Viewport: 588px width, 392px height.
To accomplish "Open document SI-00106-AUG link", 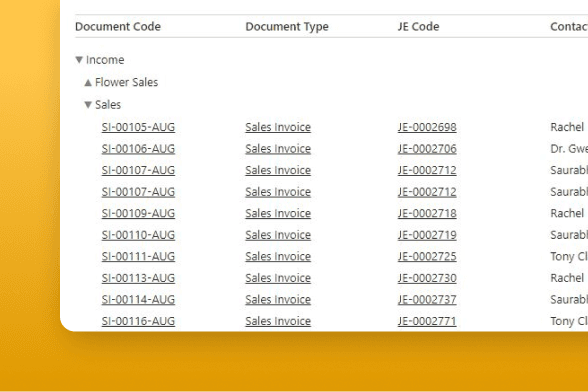I will click(x=138, y=149).
